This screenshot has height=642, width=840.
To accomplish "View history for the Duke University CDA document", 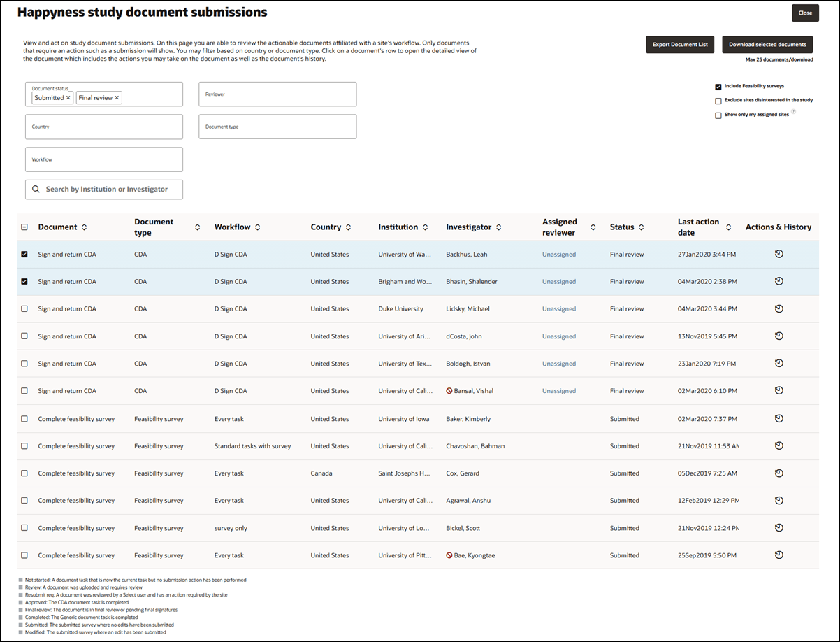I will [779, 308].
